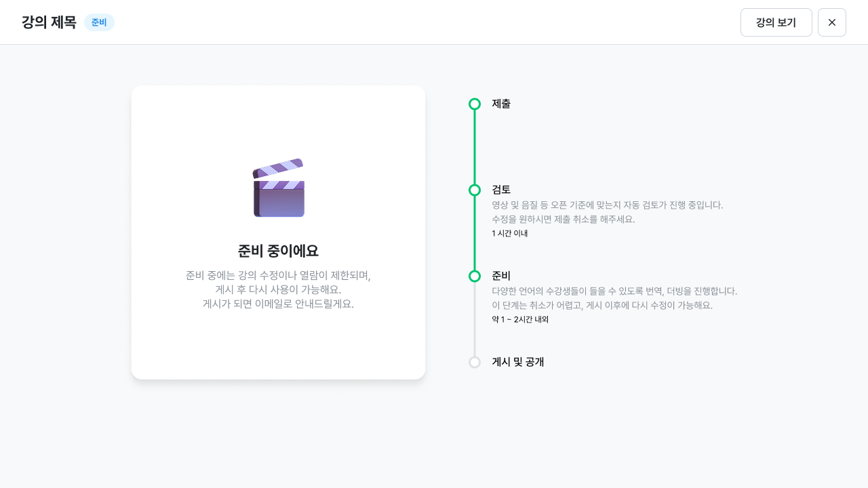The height and width of the screenshot is (488, 868).
Task: Click the clapperboard icon in the card
Action: point(278,188)
